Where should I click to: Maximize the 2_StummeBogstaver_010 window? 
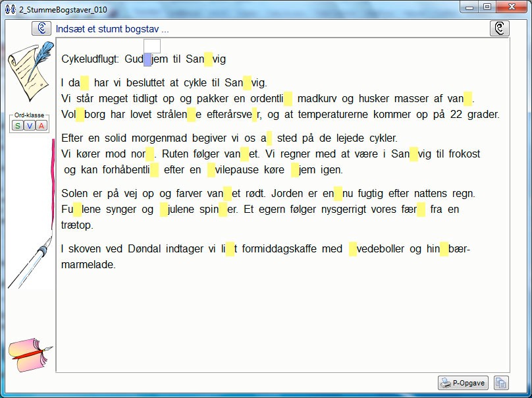coord(487,7)
